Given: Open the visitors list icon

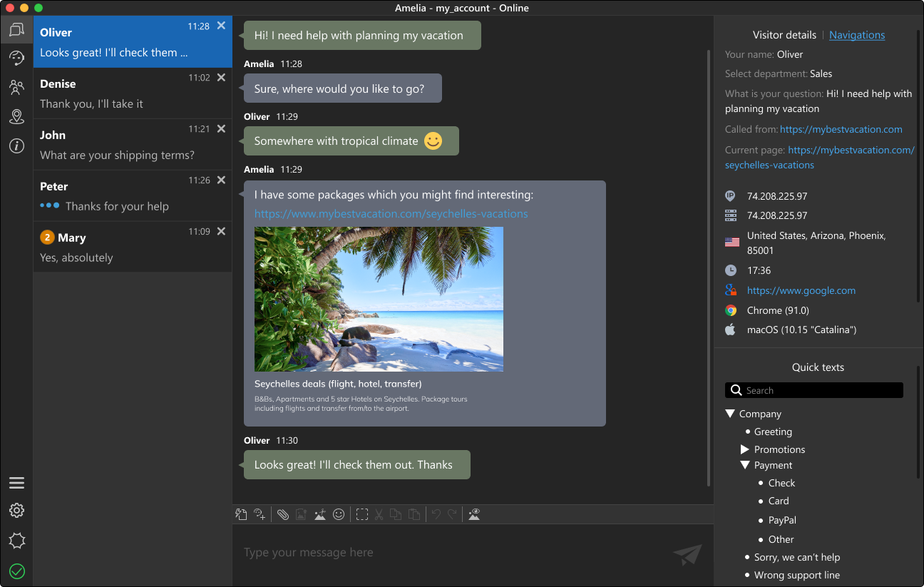Looking at the screenshot, I should 16,87.
